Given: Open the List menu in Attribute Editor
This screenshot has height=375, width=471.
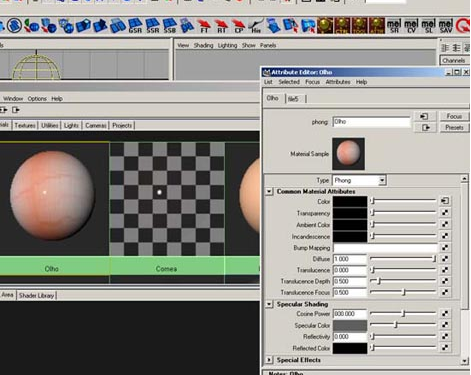Looking at the screenshot, I should click(x=268, y=82).
